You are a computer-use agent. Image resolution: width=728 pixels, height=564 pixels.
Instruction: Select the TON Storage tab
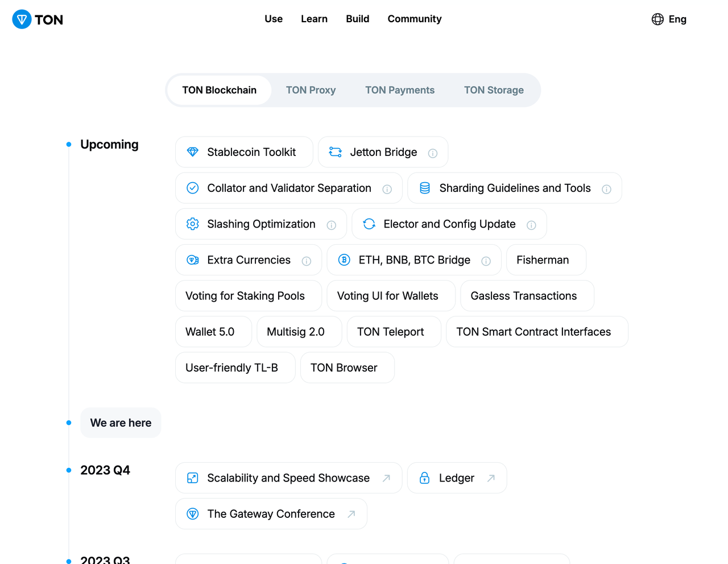tap(494, 90)
